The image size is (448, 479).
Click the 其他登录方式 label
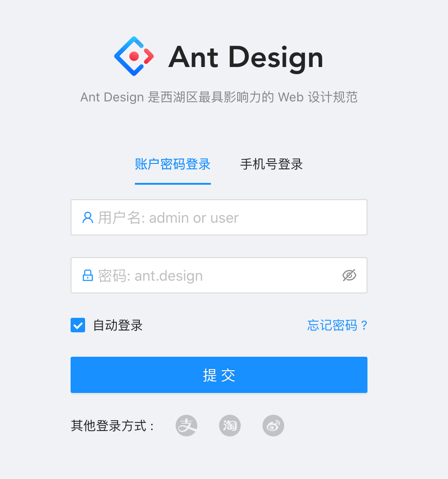tap(112, 426)
